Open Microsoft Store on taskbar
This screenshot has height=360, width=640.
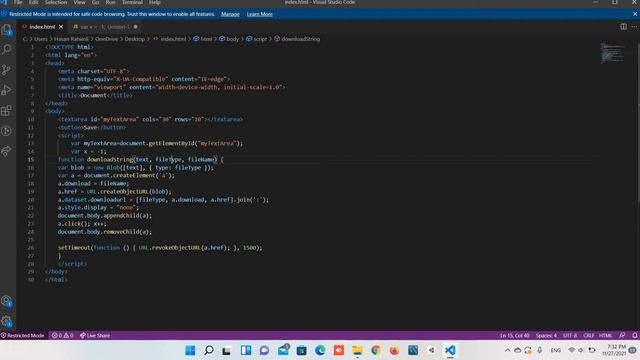click(302, 350)
